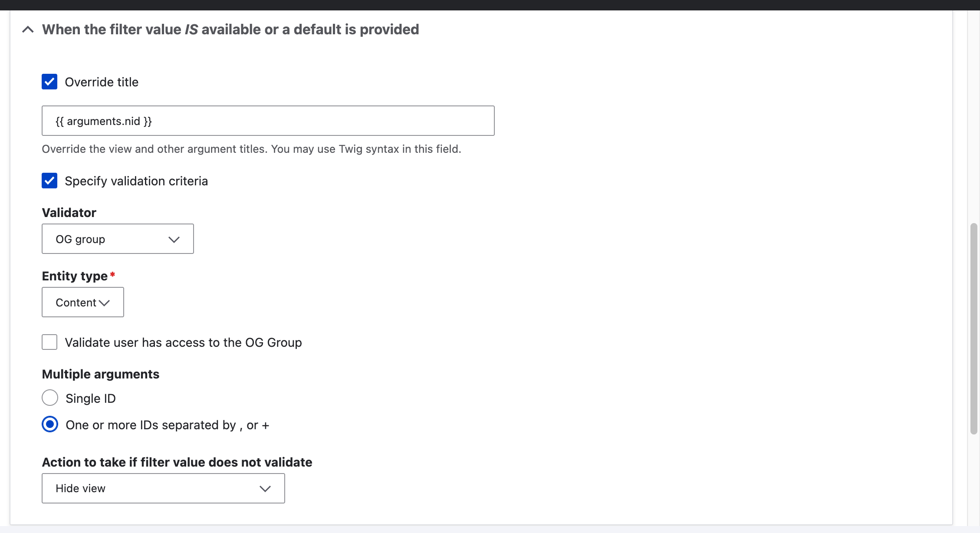Click the vertical scrollbar thumb on the right
The height and width of the screenshot is (533, 980).
[974, 329]
